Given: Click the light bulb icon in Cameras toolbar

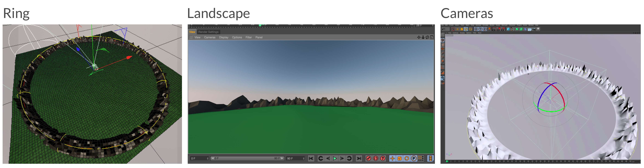Looking at the screenshot, I should (538, 29).
